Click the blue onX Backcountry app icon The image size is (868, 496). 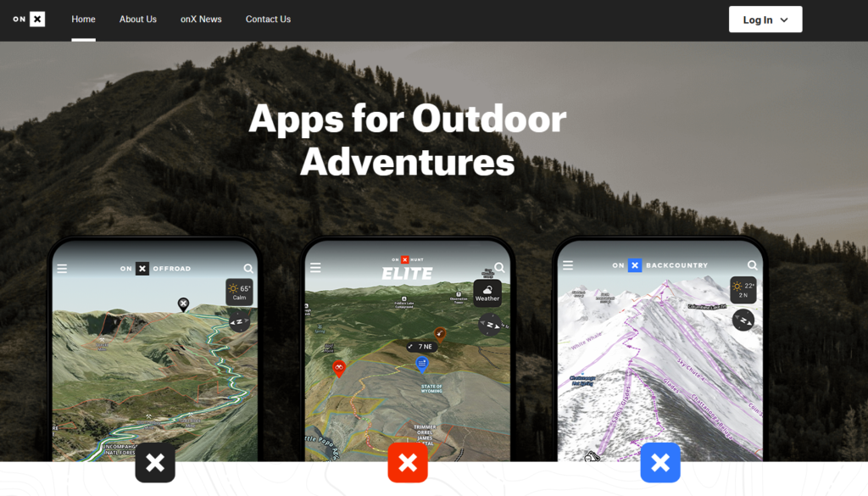point(660,462)
